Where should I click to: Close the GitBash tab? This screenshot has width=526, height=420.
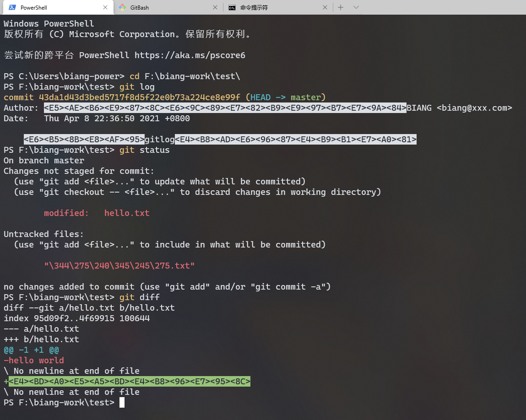tap(215, 7)
